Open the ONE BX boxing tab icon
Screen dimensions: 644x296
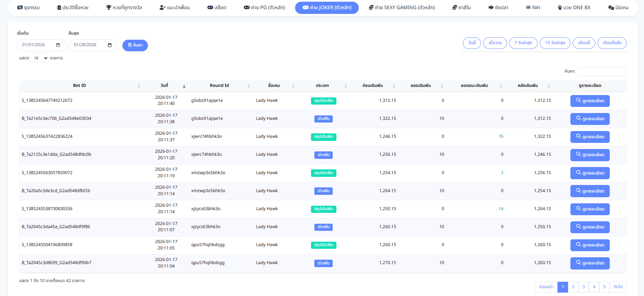560,7
